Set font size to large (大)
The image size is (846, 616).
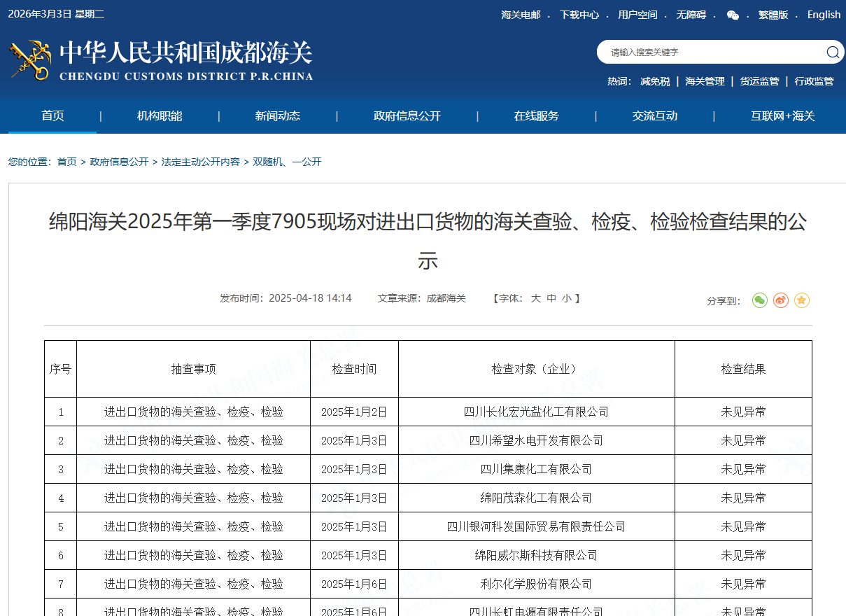click(535, 298)
